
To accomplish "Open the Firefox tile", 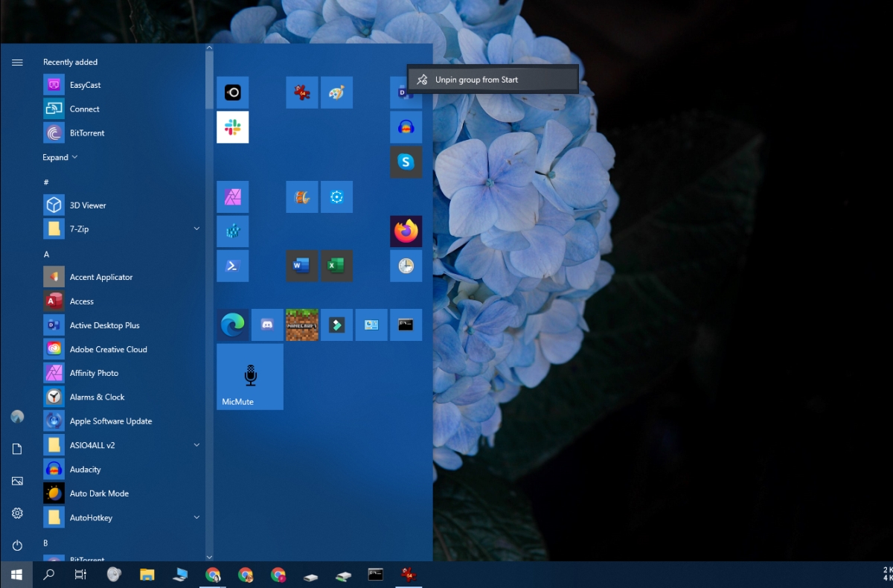I will 406,231.
